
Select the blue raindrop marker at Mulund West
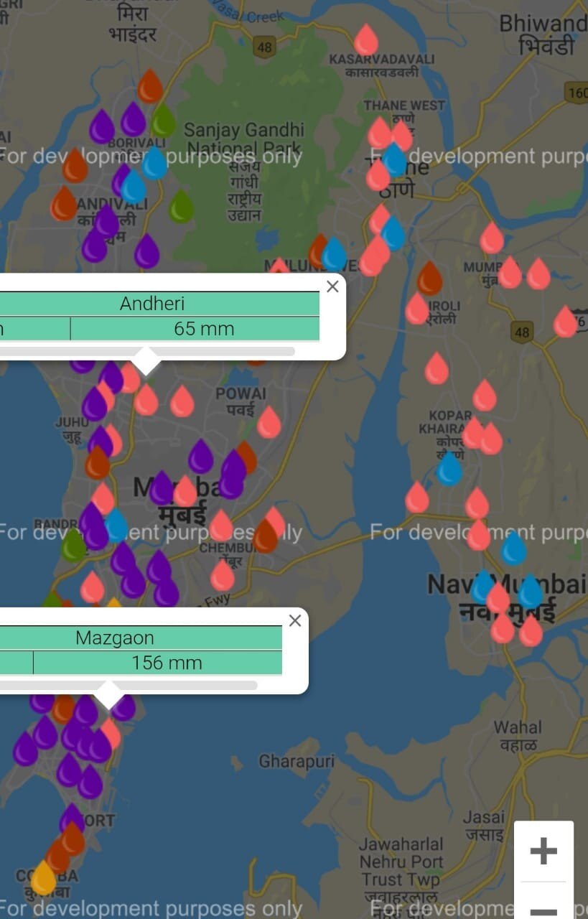click(334, 255)
